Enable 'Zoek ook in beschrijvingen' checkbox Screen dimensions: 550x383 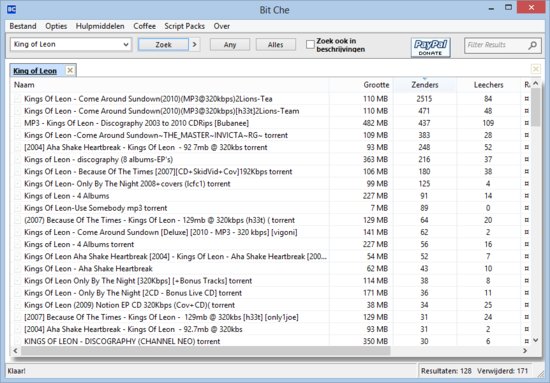point(310,45)
